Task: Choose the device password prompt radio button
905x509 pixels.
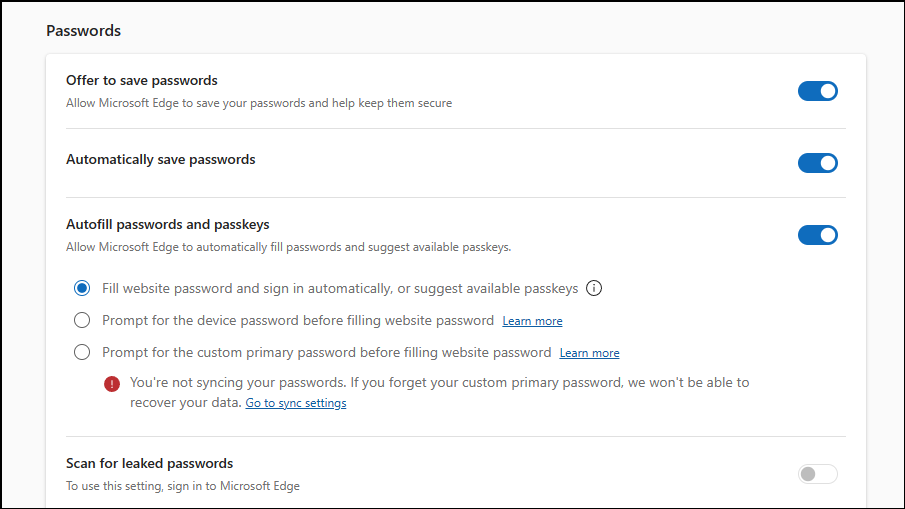Action: click(82, 321)
